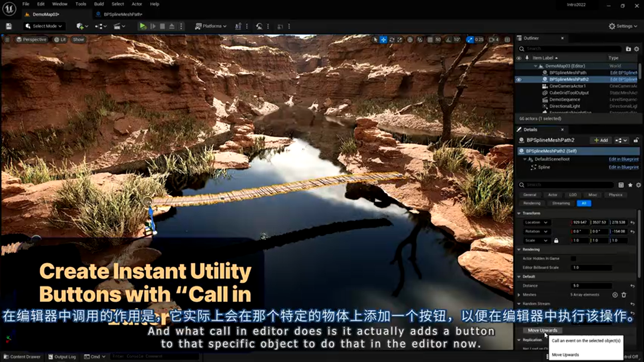Select the translate gizmo tool
The height and width of the screenshot is (362, 644).
(x=383, y=40)
